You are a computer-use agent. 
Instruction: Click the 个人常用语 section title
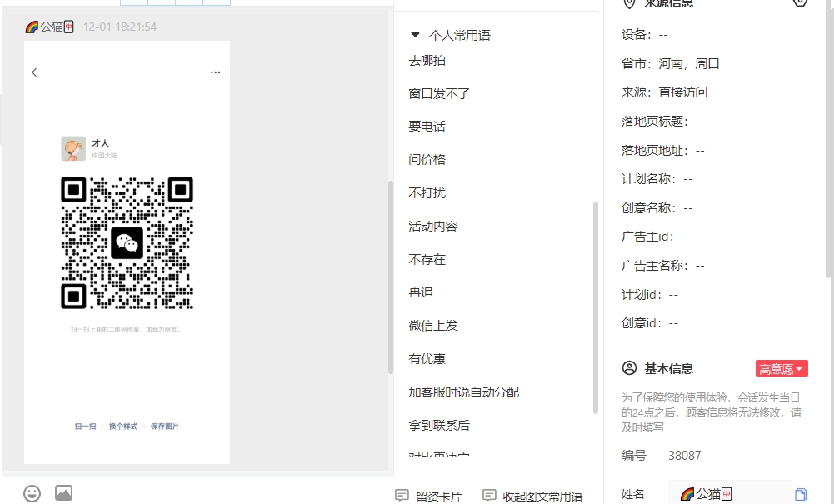point(460,36)
